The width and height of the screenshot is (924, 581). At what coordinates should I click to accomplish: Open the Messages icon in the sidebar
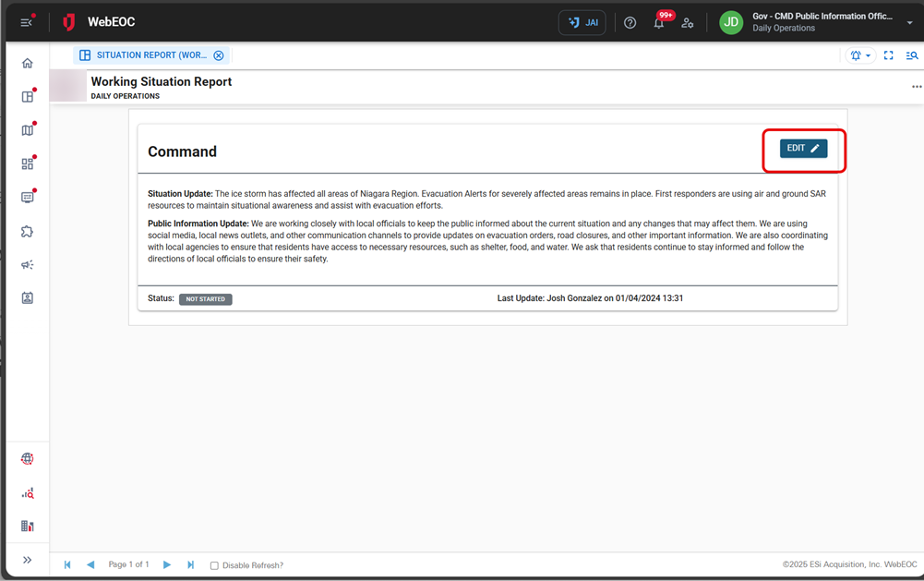point(27,197)
